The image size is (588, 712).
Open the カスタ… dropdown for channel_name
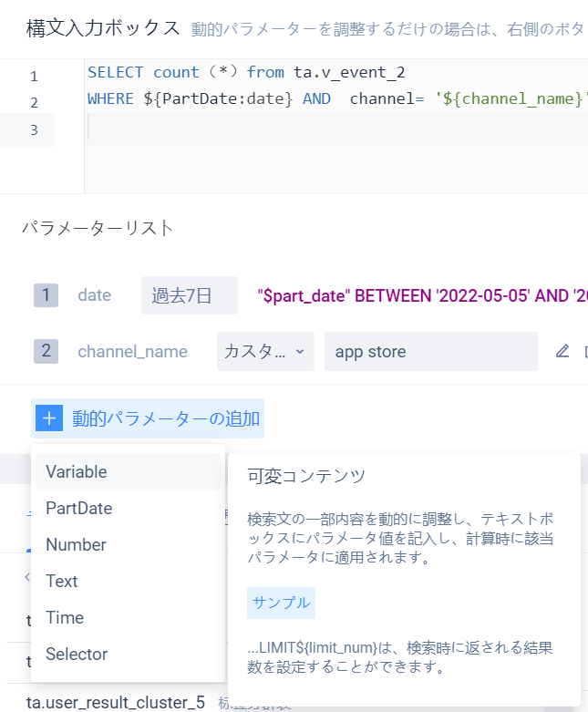pos(265,352)
